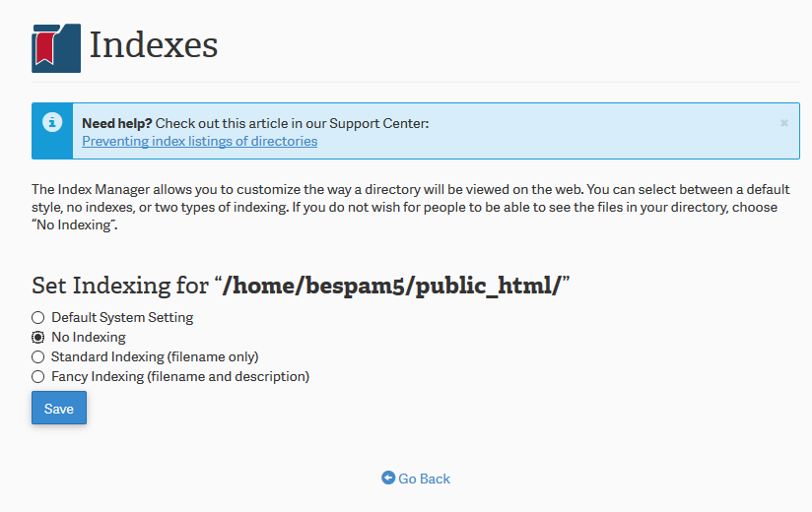Click "Fancy Indexing (filename and description)" label
Viewport: 812px width, 512px height.
point(180,376)
